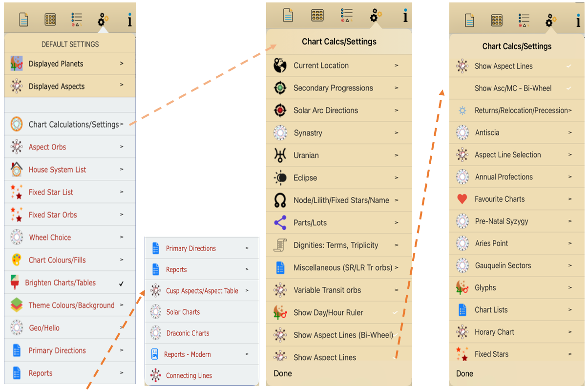
Task: Click the Uranian glyph icon
Action: coord(280,155)
